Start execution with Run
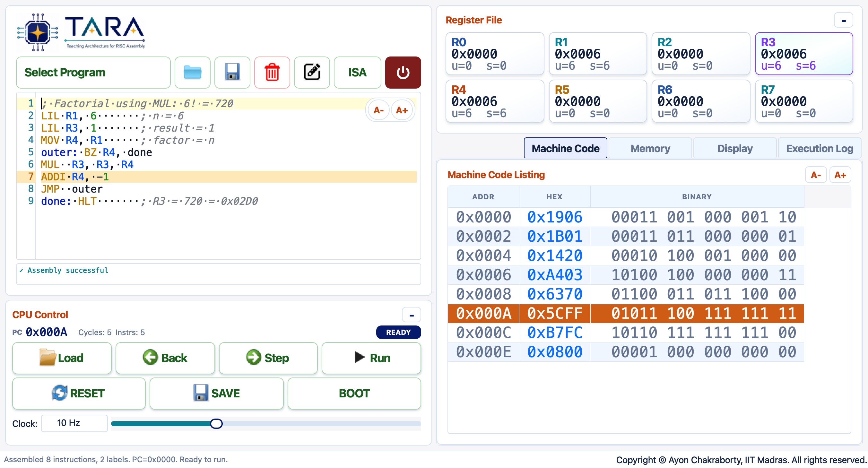The width and height of the screenshot is (868, 468). point(371,358)
